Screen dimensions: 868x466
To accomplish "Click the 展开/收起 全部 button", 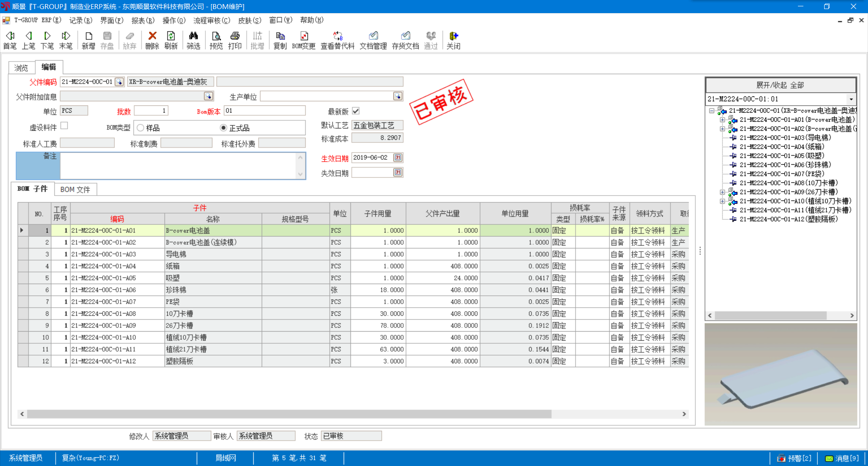I will pyautogui.click(x=780, y=85).
